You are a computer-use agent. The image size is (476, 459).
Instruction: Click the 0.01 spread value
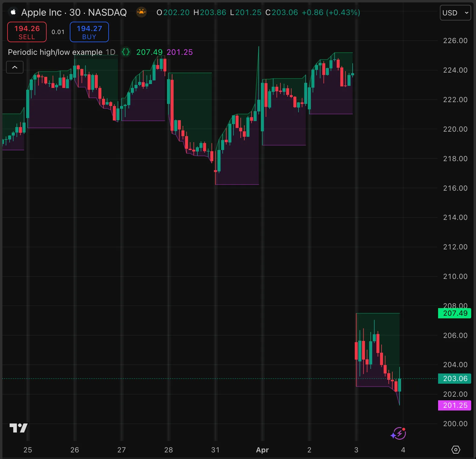(58, 32)
